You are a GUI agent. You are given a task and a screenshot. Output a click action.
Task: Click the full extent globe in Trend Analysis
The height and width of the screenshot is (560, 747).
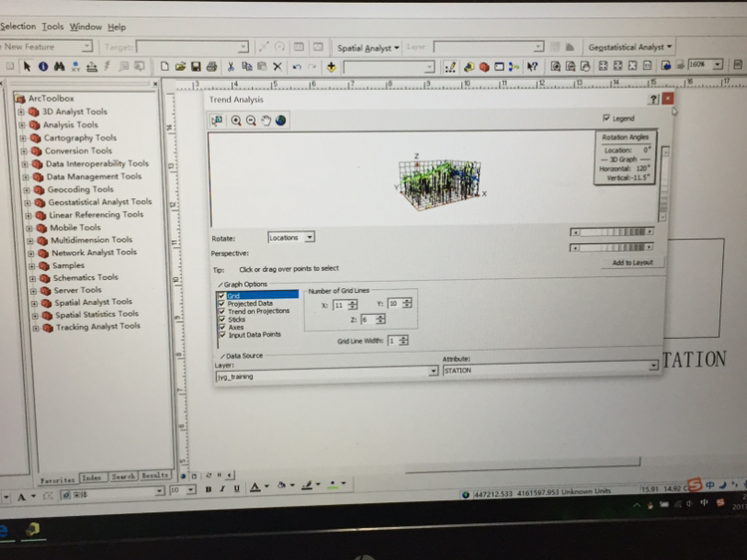(281, 121)
